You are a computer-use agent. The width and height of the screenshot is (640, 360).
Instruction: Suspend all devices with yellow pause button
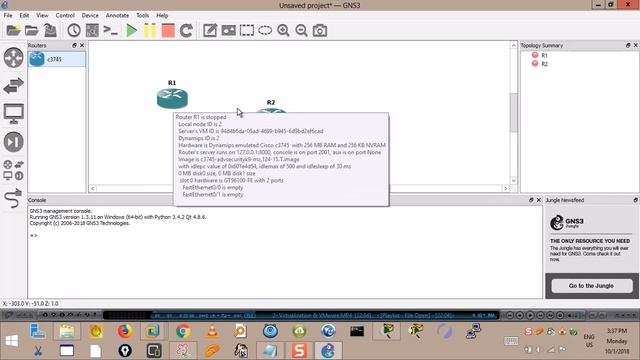coord(150,30)
